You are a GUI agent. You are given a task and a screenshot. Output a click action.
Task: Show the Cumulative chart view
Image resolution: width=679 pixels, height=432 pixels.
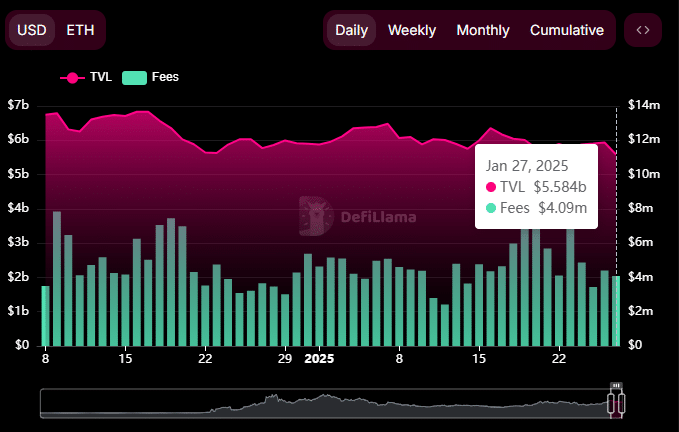coord(567,30)
